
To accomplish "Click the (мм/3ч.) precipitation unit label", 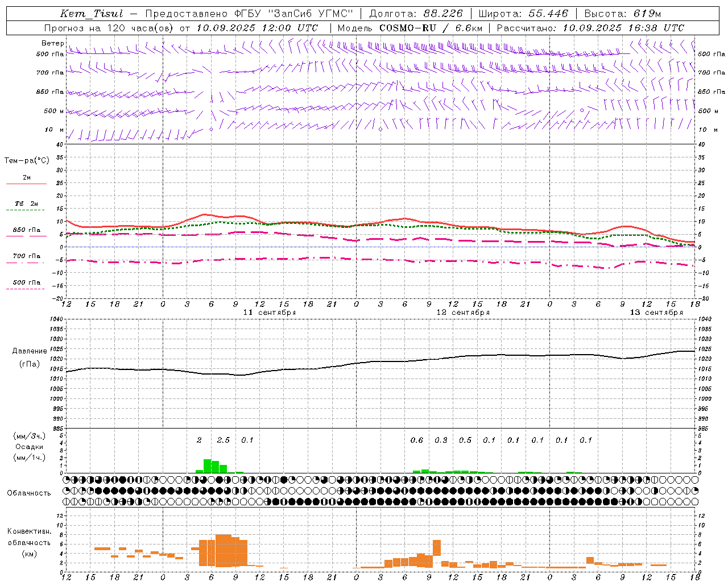I will (29, 436).
